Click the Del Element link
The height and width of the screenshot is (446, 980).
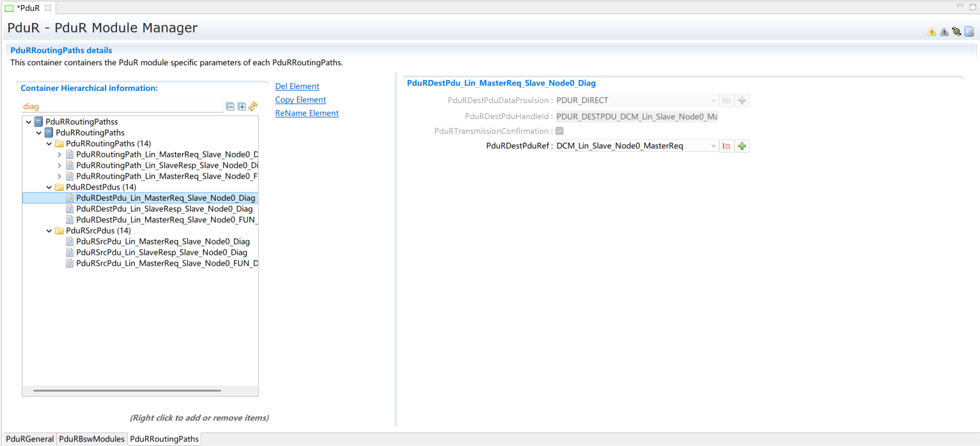tap(297, 86)
